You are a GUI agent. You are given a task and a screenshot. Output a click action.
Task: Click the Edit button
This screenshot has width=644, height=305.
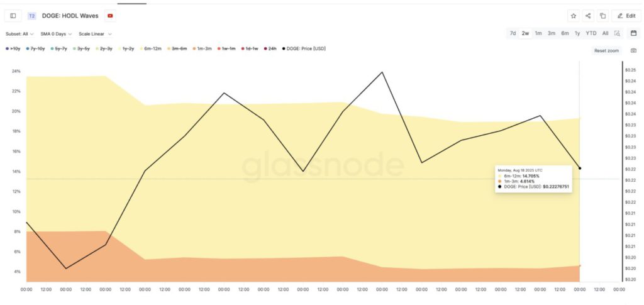click(627, 16)
